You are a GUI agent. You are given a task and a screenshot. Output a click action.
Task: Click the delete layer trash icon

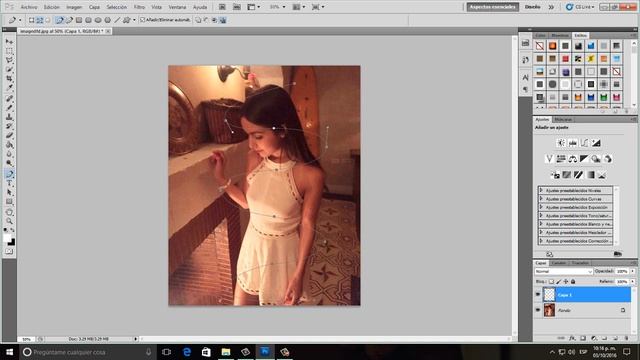click(627, 338)
